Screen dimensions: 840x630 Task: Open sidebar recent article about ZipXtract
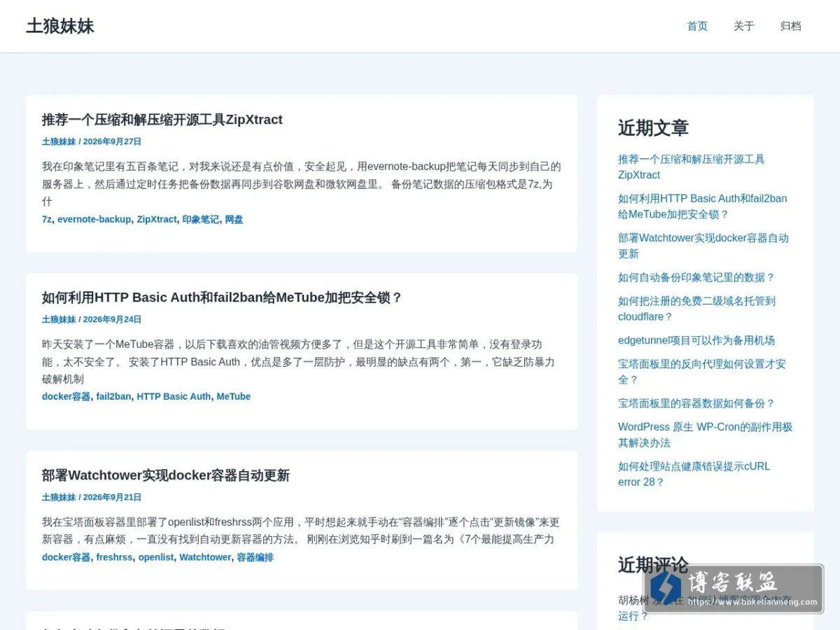[692, 167]
